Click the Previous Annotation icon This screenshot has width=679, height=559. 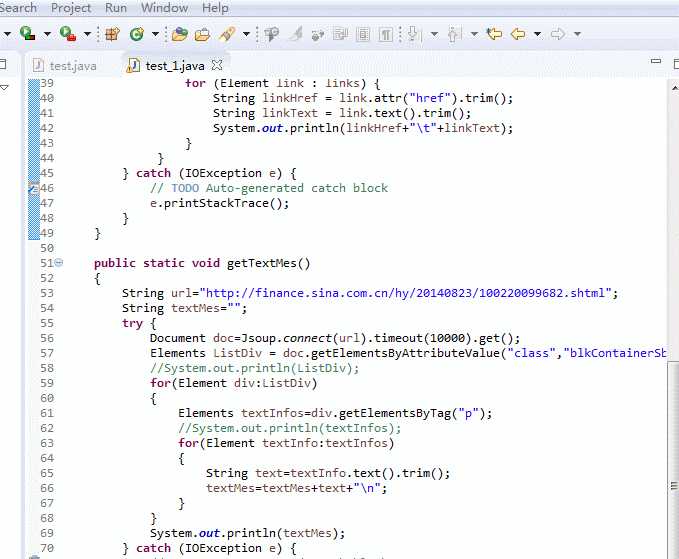[454, 34]
